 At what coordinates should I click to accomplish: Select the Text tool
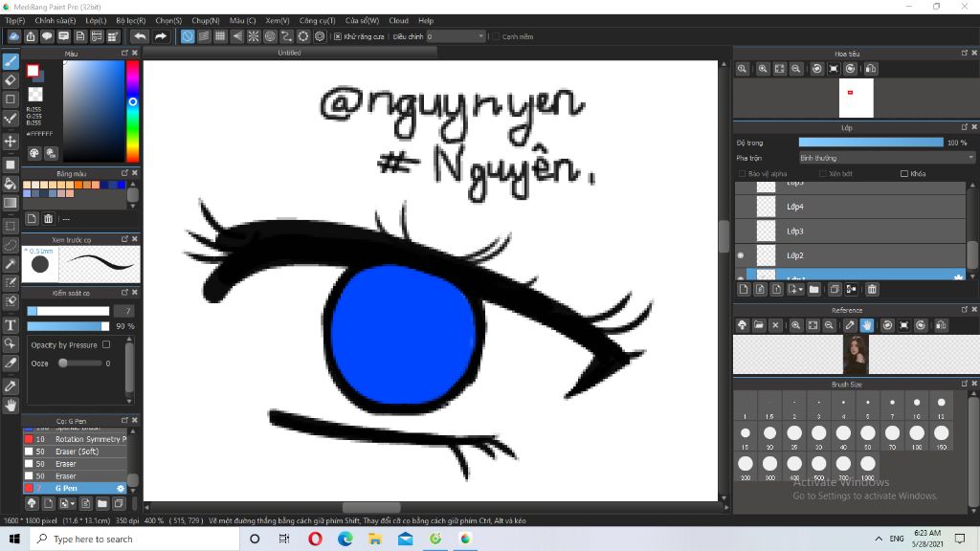click(x=11, y=325)
